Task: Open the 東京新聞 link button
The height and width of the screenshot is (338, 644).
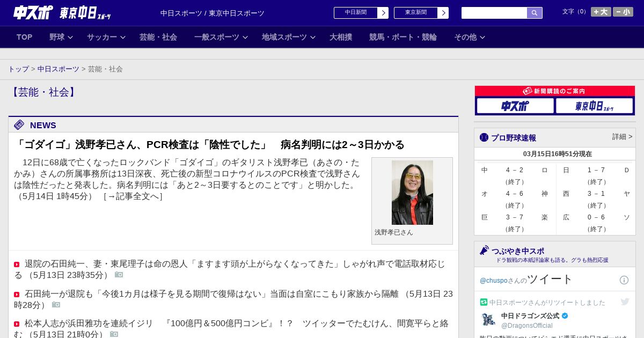Action: [x=416, y=13]
